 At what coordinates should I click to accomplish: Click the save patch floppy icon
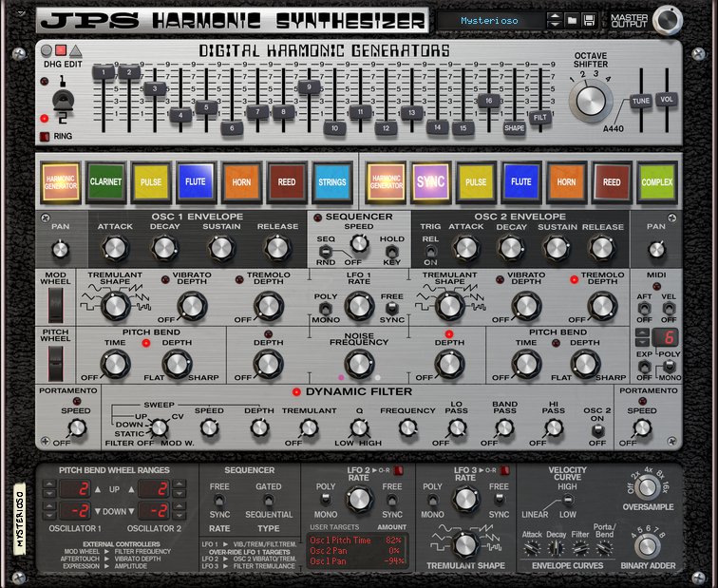click(x=589, y=21)
